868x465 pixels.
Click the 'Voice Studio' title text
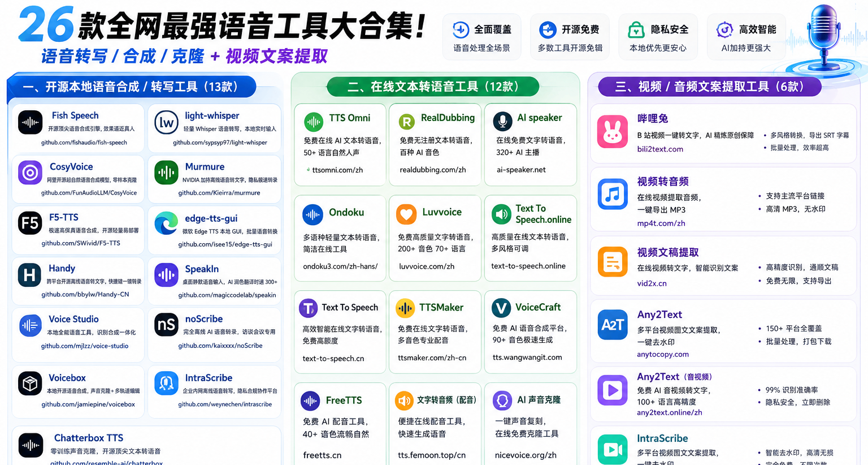pos(73,319)
